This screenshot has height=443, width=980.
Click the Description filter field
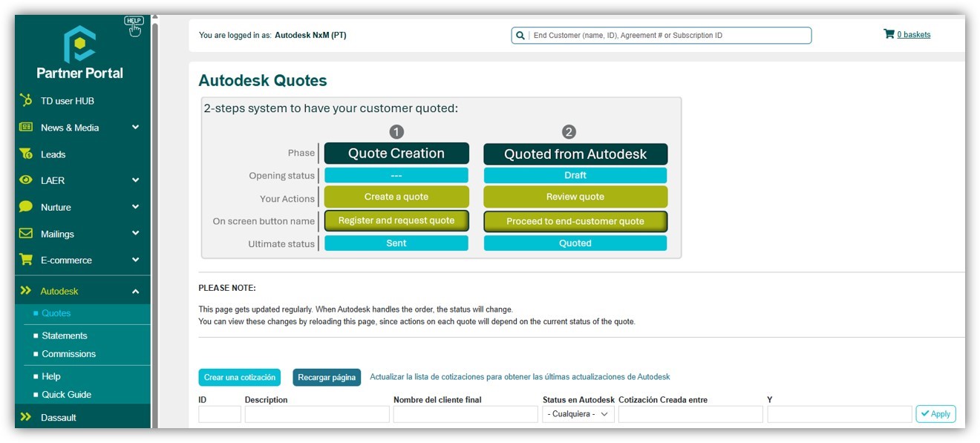click(x=317, y=414)
